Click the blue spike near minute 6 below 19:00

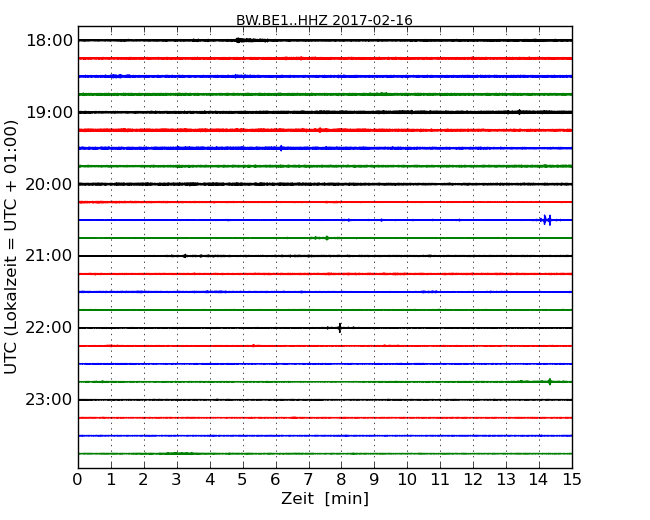pos(281,148)
